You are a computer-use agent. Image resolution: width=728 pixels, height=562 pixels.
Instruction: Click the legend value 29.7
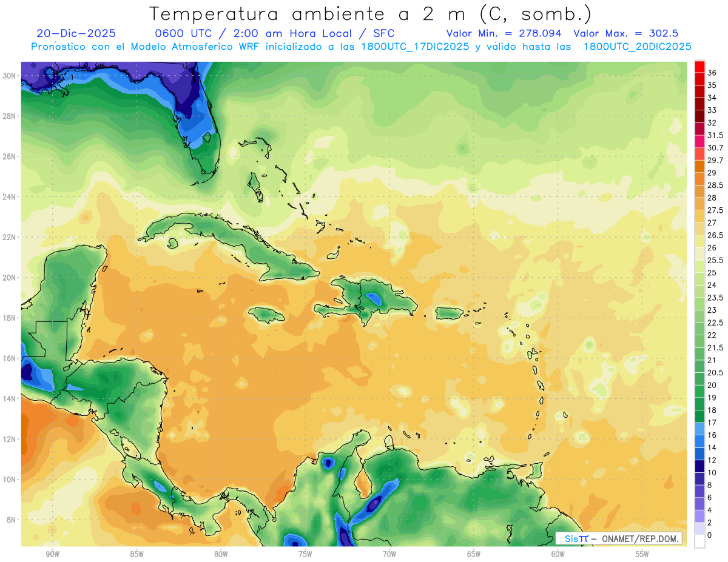coord(715,160)
